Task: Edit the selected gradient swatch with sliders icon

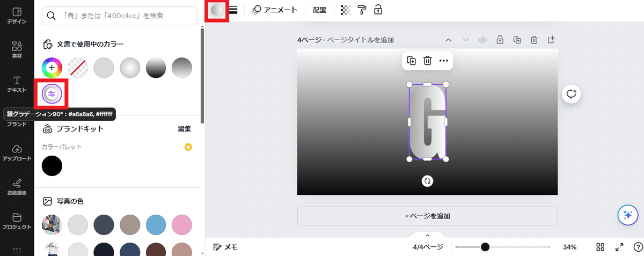Action: pos(52,93)
